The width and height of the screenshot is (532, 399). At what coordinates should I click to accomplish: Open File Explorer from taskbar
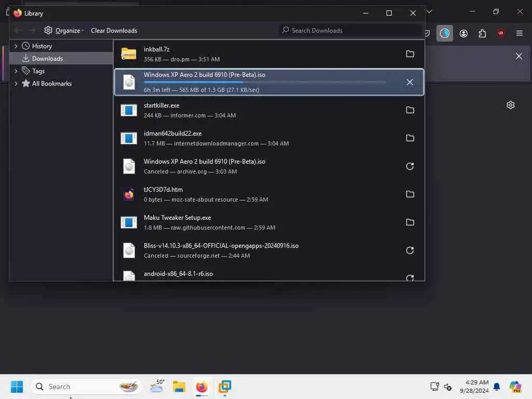pos(179,387)
